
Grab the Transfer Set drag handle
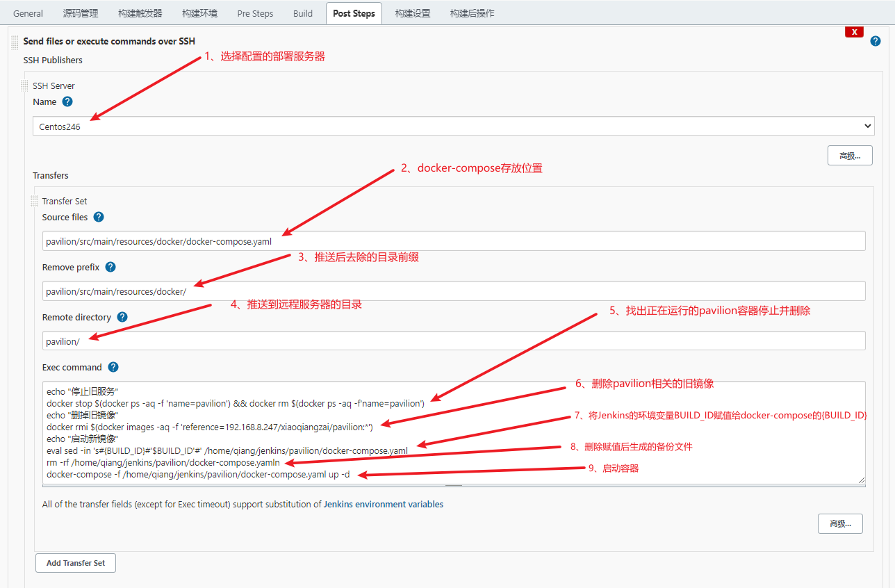[34, 201]
